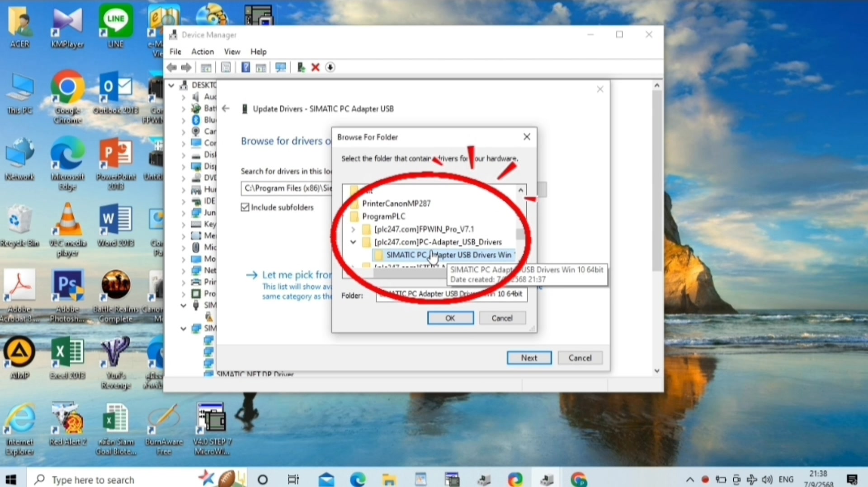This screenshot has height=487, width=868.
Task: Click the back arrow in Update Drivers wizard
Action: 226,109
